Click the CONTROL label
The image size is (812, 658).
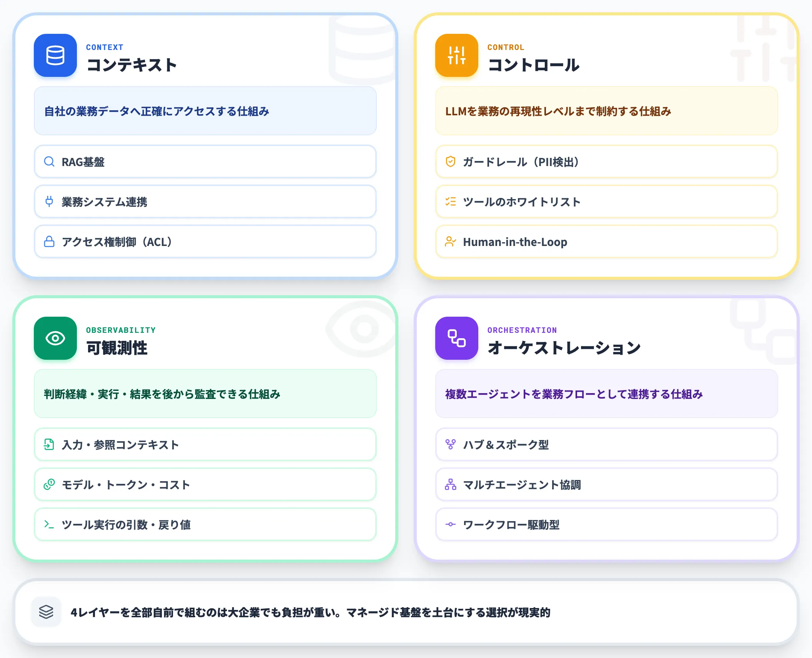(x=506, y=47)
